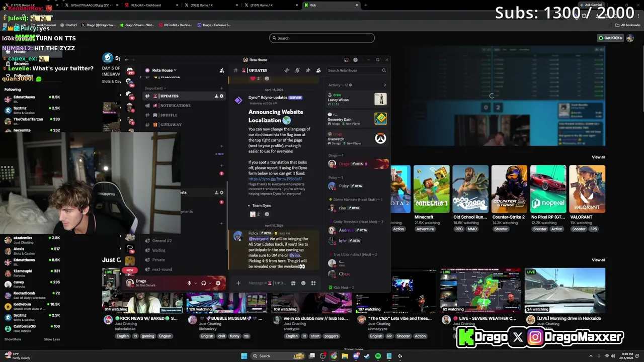Toggle heart reaction with count 2
Screen dimensions: 644x362
click(255, 78)
